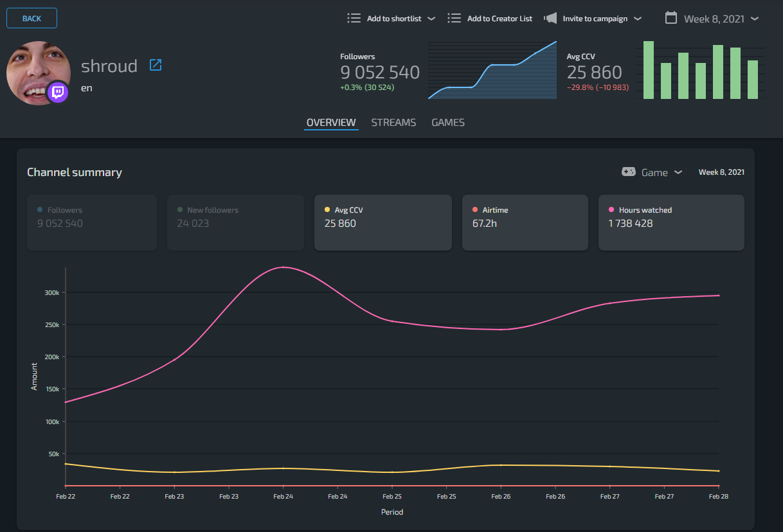Toggle the Avg CCV series card

[x=382, y=222]
